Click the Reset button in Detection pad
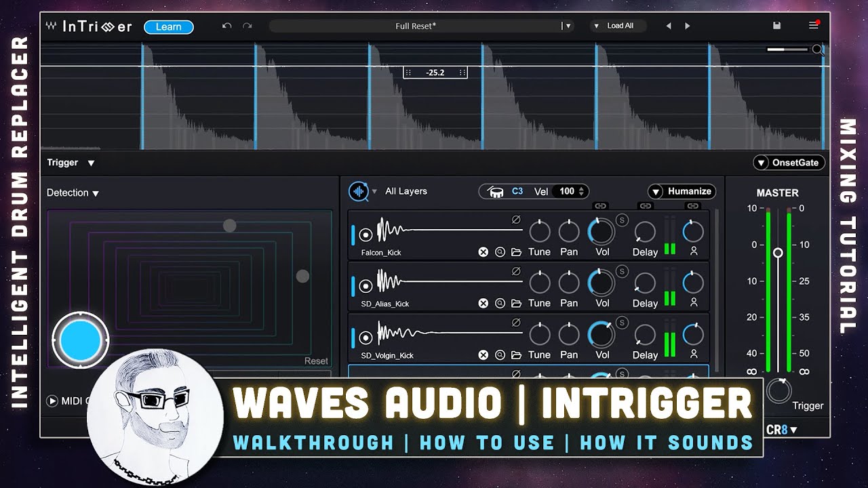Screen dimensions: 868x488 coord(316,361)
